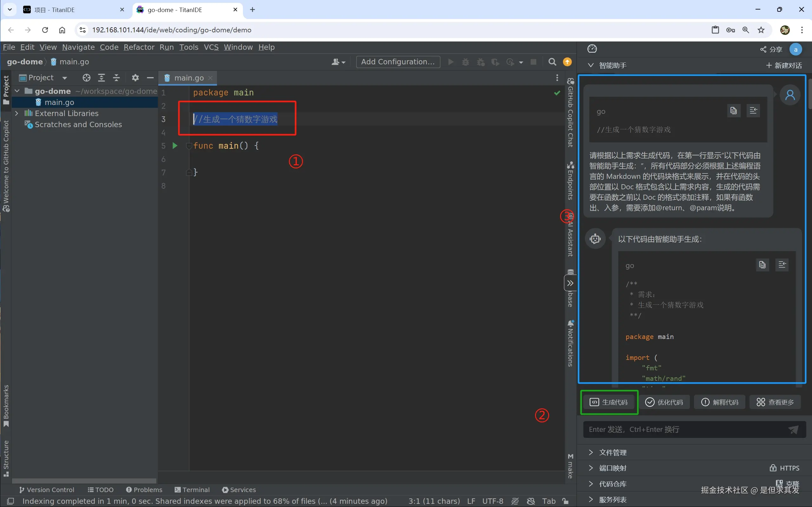Viewport: 812px width, 507px height.
Task: Open the GitHub Copilot Chat side panel
Action: [570, 112]
